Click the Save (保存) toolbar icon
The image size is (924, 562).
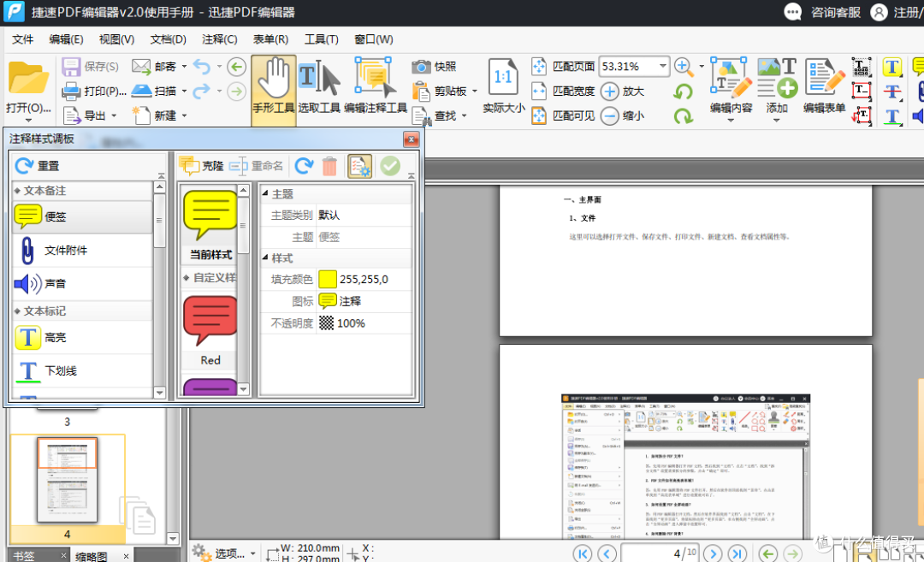pyautogui.click(x=71, y=67)
